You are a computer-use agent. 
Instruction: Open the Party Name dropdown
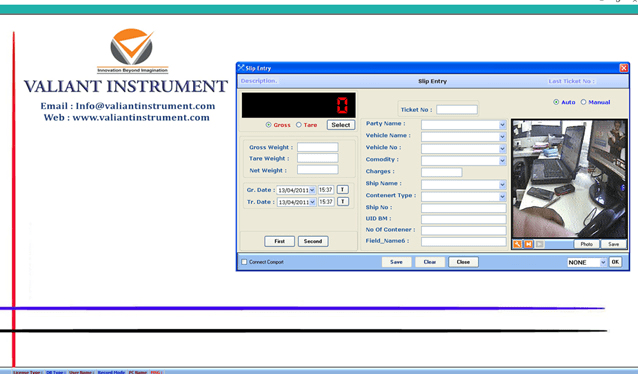coord(503,125)
